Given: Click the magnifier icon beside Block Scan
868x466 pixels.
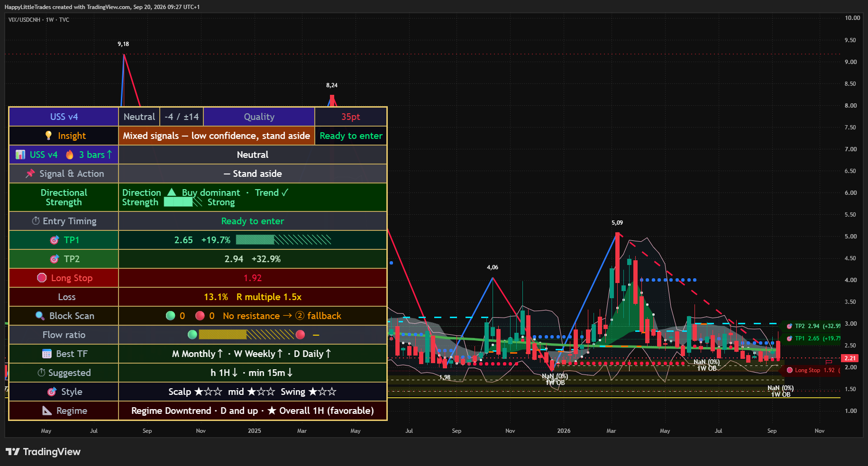Looking at the screenshot, I should (x=40, y=316).
